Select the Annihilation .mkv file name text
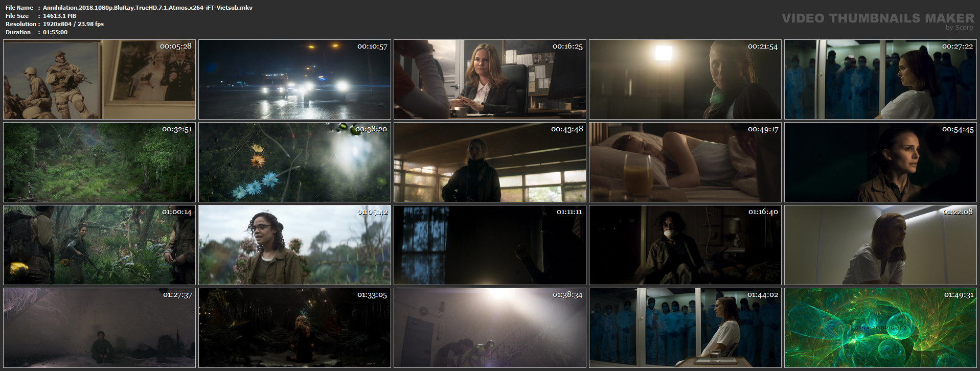This screenshot has width=980, height=371. point(148,8)
